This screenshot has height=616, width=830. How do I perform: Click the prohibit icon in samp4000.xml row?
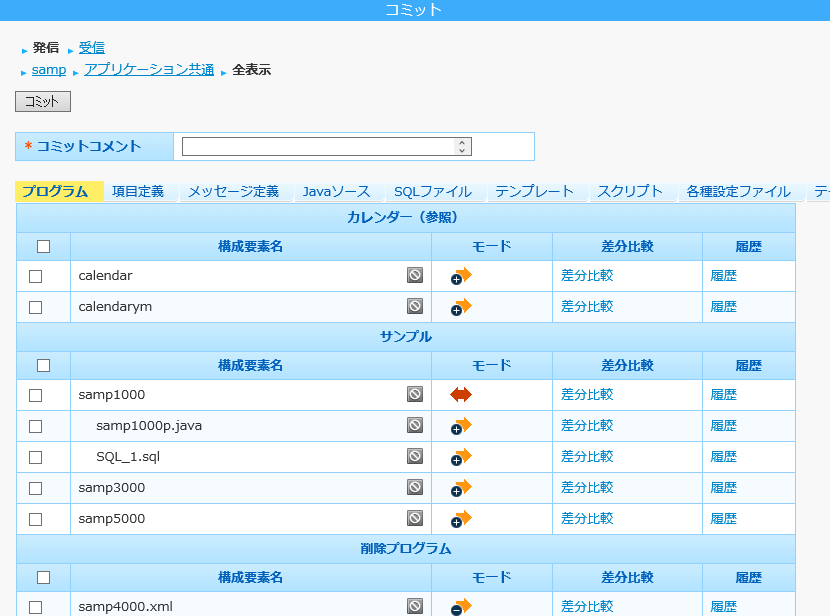(x=414, y=606)
